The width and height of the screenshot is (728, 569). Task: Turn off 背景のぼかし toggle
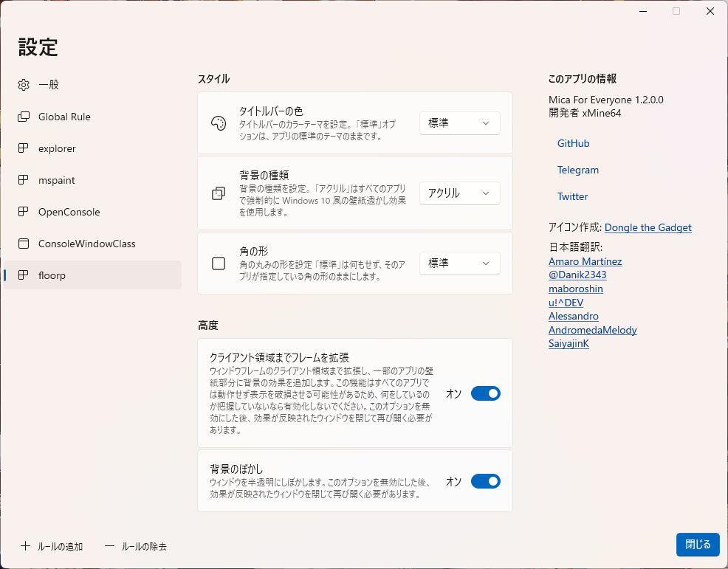pyautogui.click(x=486, y=481)
